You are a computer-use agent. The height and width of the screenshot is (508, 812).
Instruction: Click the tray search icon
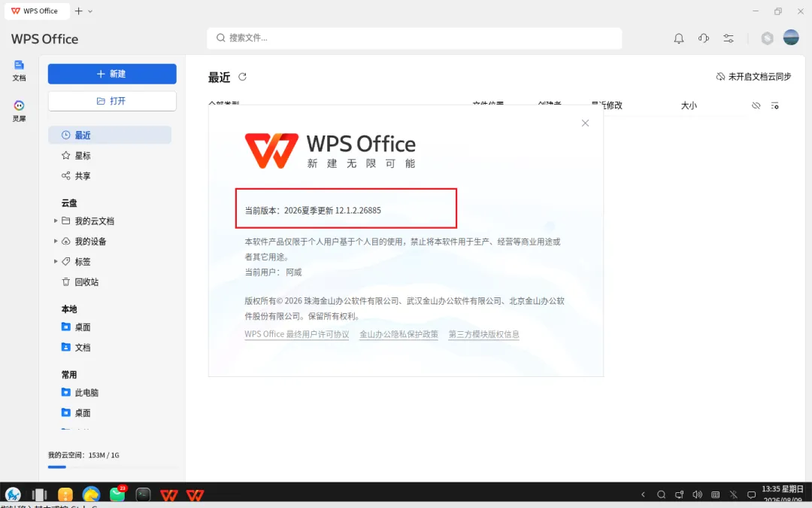point(662,494)
